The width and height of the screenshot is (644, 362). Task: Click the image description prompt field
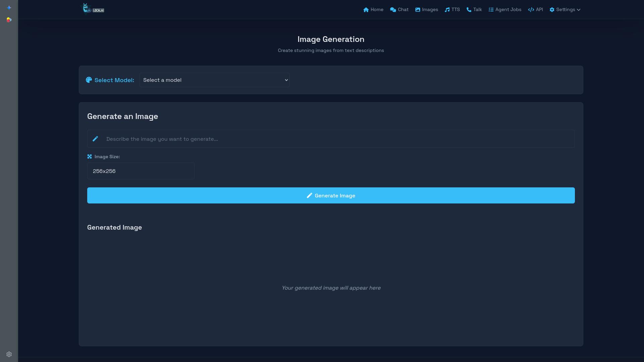(x=331, y=139)
